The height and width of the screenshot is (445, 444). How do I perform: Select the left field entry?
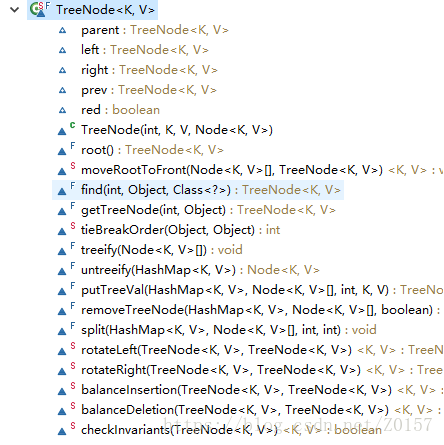coord(145,50)
